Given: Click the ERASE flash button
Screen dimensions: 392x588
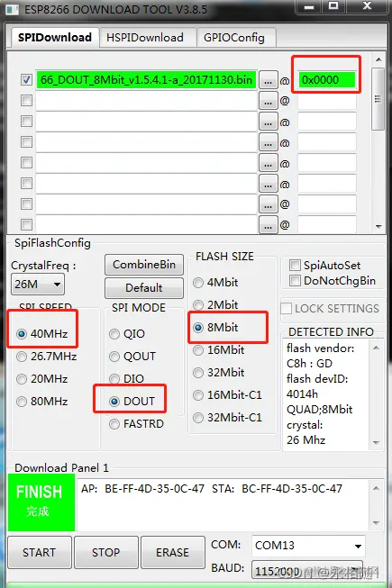Looking at the screenshot, I should [x=173, y=552].
